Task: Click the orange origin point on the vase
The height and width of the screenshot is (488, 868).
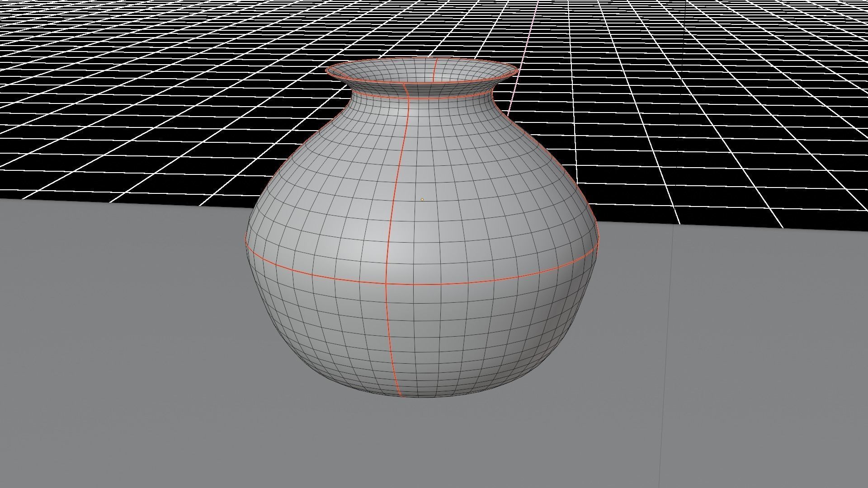Action: (x=422, y=199)
